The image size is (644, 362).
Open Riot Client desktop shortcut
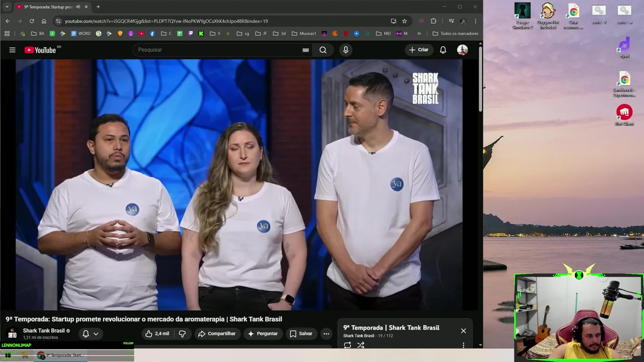coord(624,115)
